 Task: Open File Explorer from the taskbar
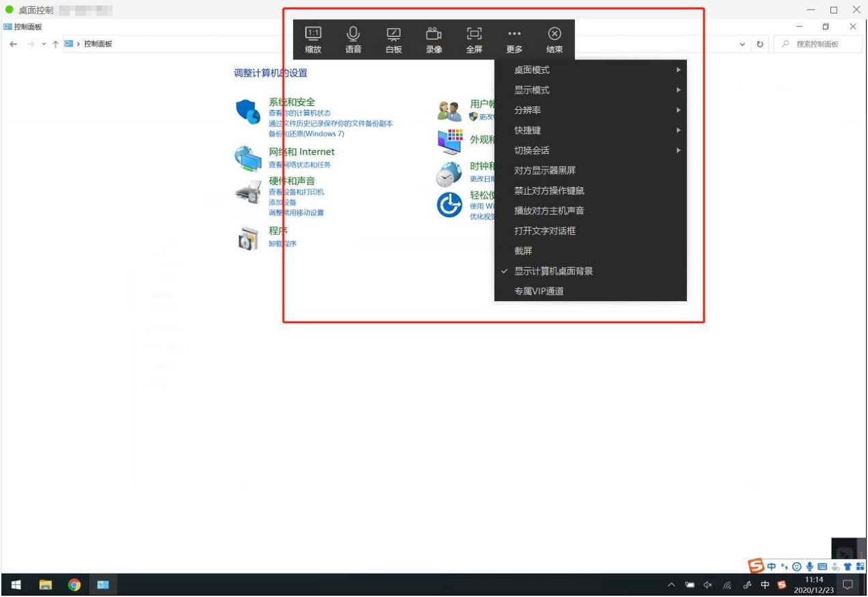click(45, 585)
